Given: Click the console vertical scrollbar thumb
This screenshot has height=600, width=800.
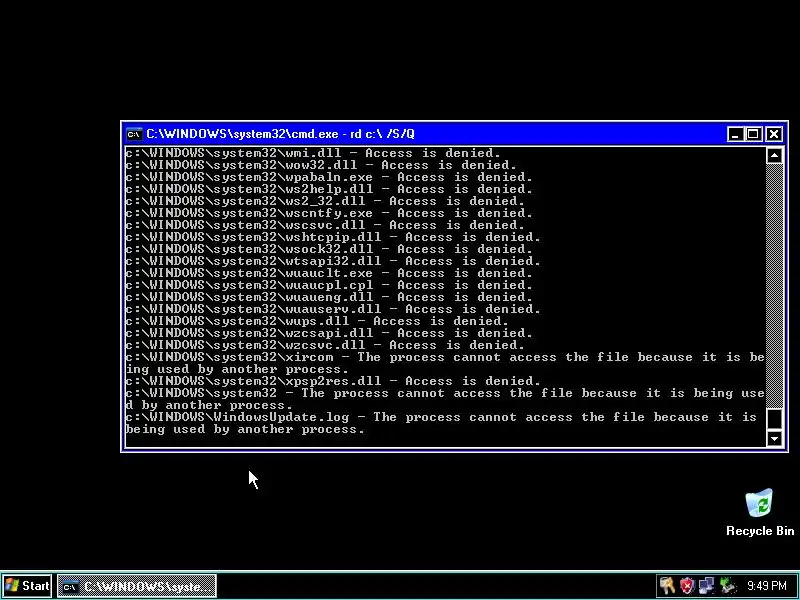Looking at the screenshot, I should (x=774, y=419).
